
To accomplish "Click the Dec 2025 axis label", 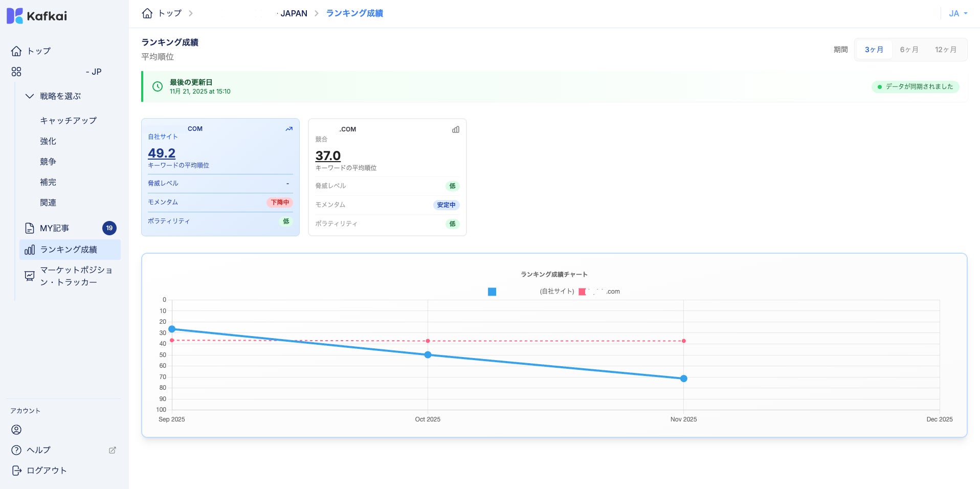I will tap(939, 419).
